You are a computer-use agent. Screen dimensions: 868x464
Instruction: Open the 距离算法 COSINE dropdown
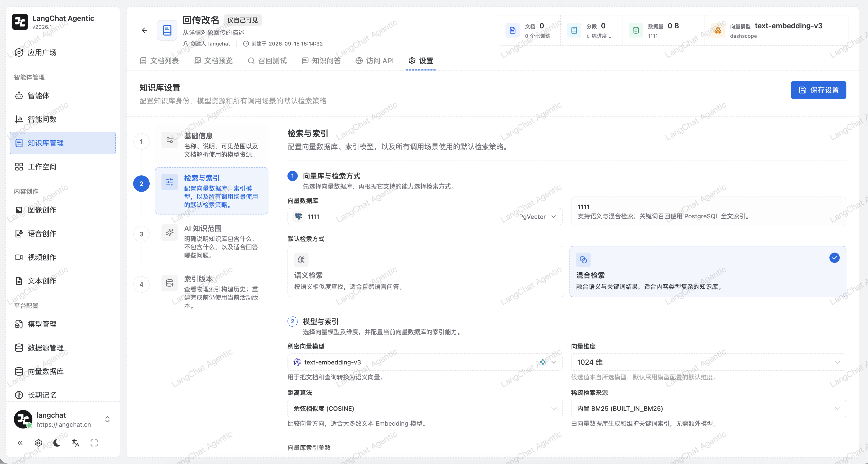coord(425,408)
